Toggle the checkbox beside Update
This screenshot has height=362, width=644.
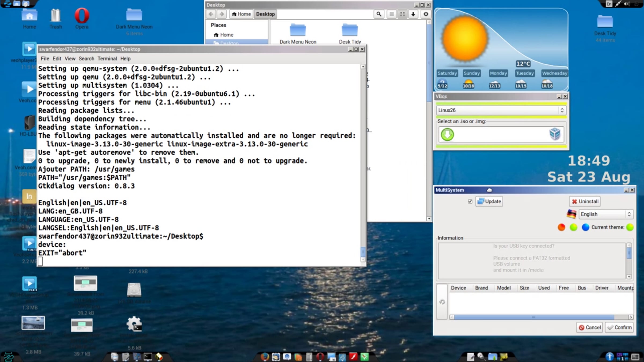pyautogui.click(x=470, y=201)
